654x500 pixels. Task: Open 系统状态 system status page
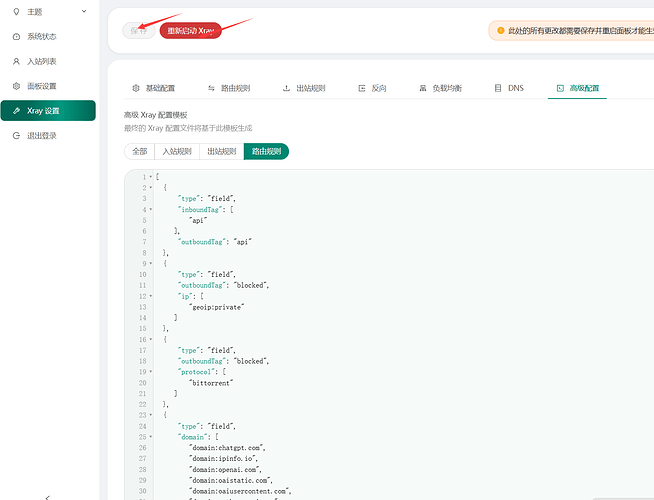[41, 37]
